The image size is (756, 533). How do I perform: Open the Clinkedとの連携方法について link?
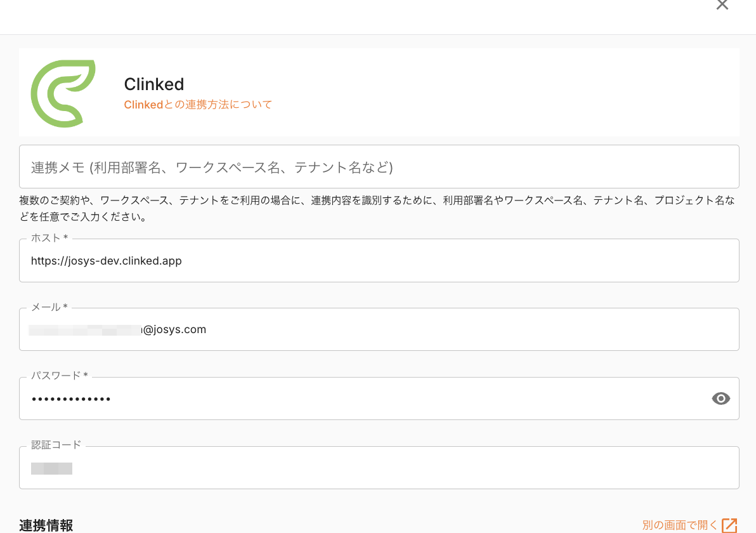pos(198,105)
